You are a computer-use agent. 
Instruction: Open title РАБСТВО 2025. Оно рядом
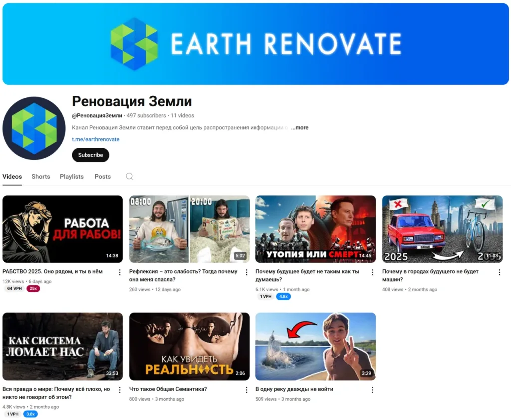(x=53, y=271)
